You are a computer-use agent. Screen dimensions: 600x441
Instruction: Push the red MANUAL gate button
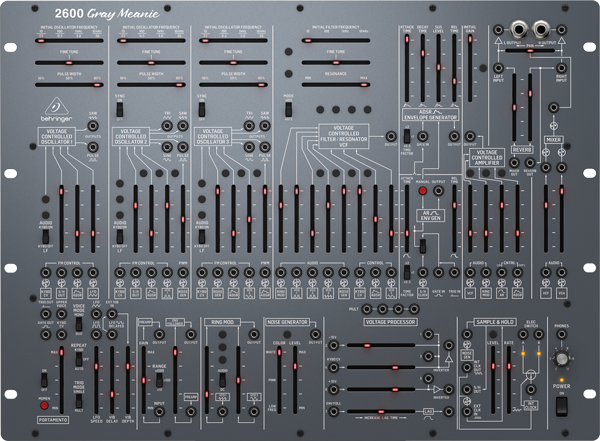422,191
